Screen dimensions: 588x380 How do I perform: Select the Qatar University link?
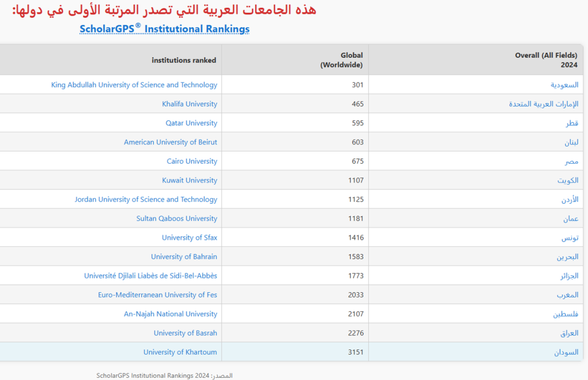click(x=191, y=123)
